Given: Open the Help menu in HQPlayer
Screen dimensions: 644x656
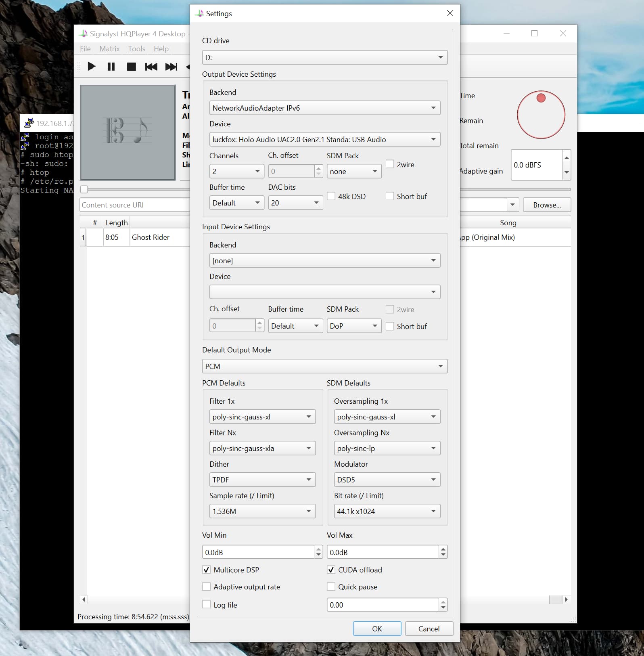Looking at the screenshot, I should 161,49.
